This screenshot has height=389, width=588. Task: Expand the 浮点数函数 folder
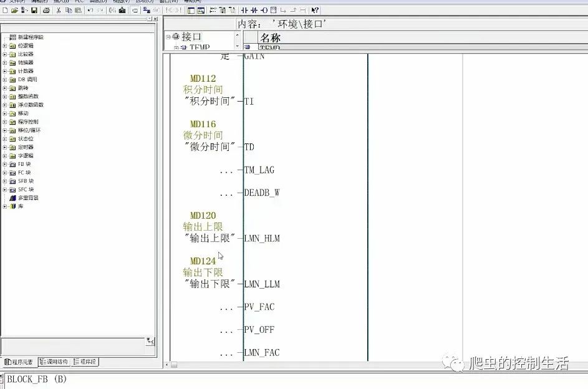[x=4, y=105]
